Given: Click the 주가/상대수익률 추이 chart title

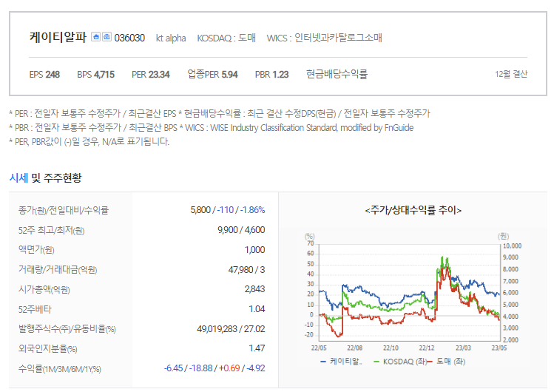Looking at the screenshot, I should point(413,211).
